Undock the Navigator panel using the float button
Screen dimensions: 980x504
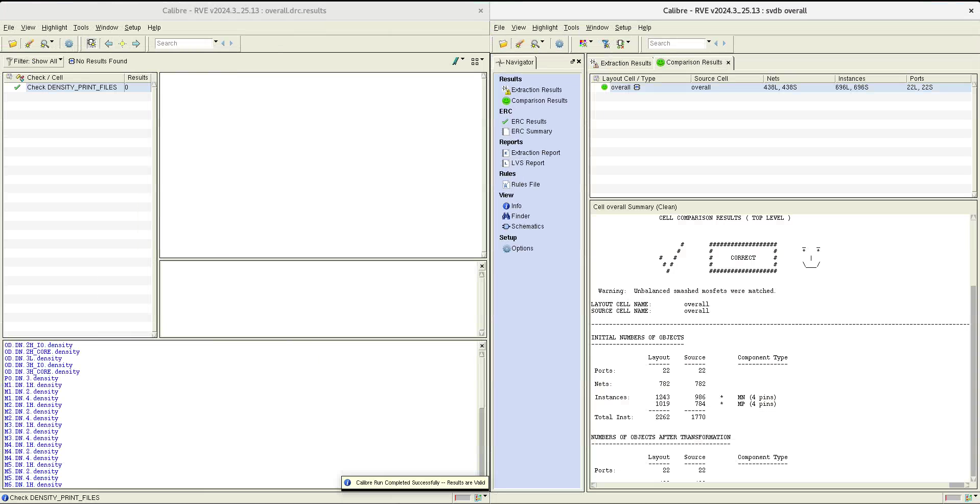572,61
